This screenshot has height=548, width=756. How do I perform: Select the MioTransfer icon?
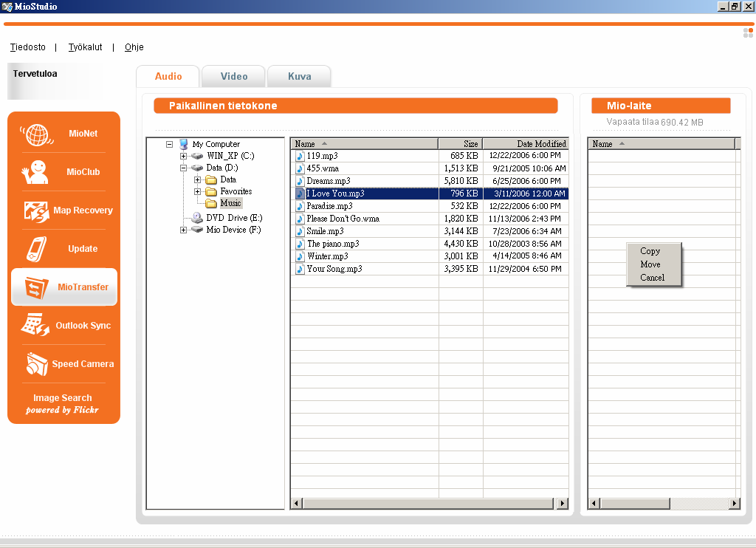(x=37, y=287)
